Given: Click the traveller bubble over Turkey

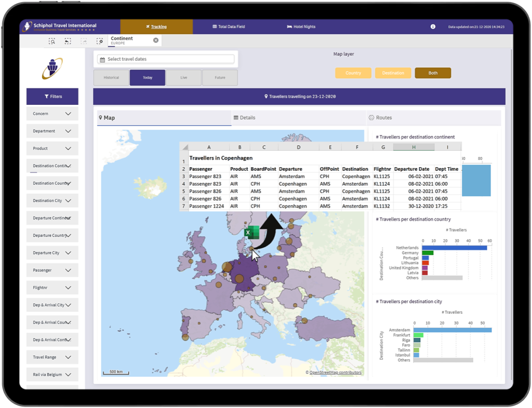Looking at the screenshot, I should pyautogui.click(x=304, y=321).
